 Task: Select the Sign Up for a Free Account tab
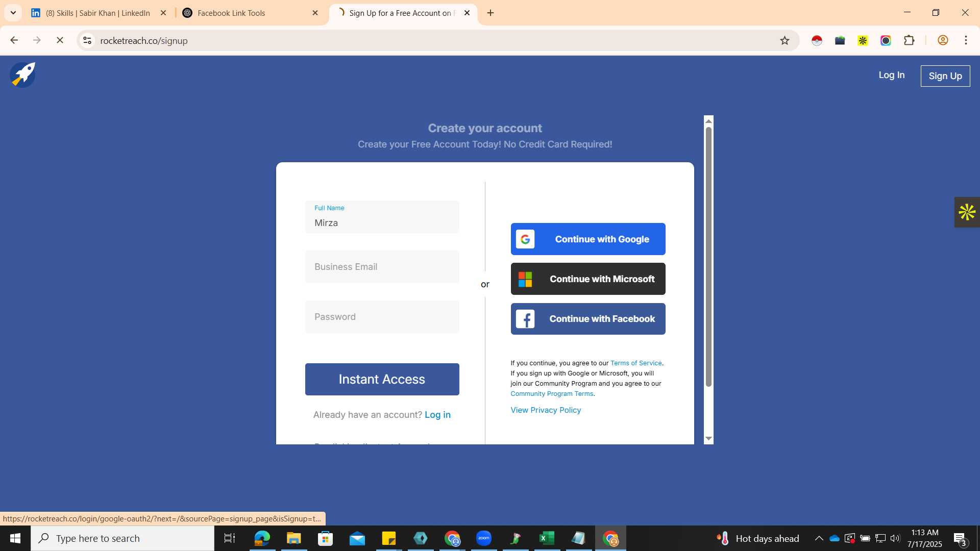click(x=401, y=13)
